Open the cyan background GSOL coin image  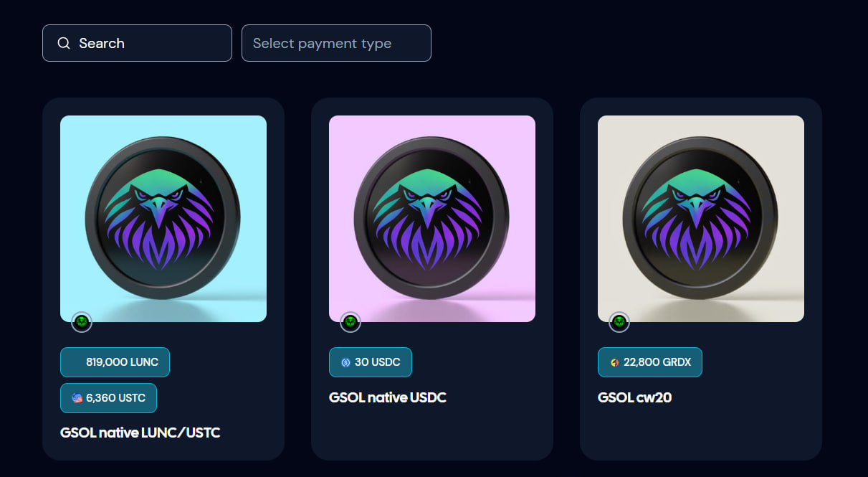pyautogui.click(x=163, y=219)
